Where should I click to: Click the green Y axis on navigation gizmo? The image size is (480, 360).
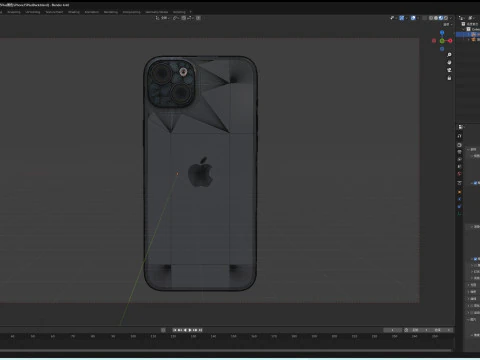tap(442, 41)
